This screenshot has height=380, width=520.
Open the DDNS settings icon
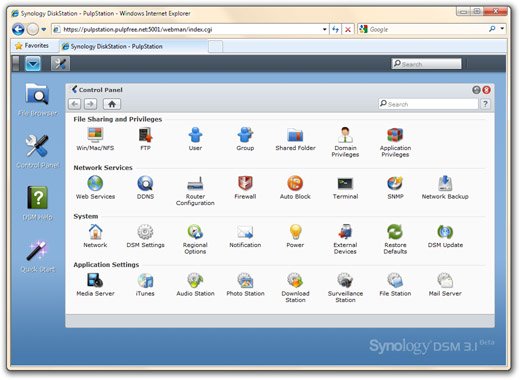(x=145, y=187)
